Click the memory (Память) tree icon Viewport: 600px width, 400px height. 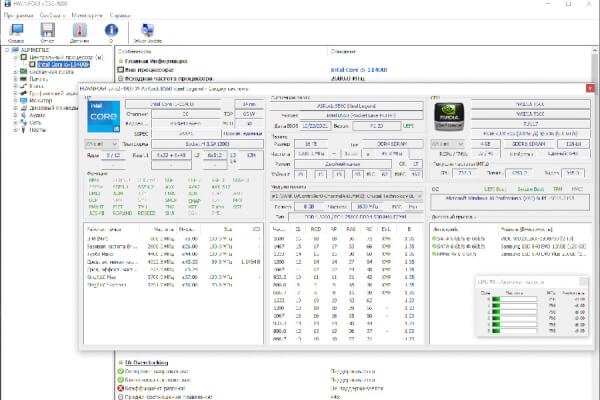pos(24,79)
